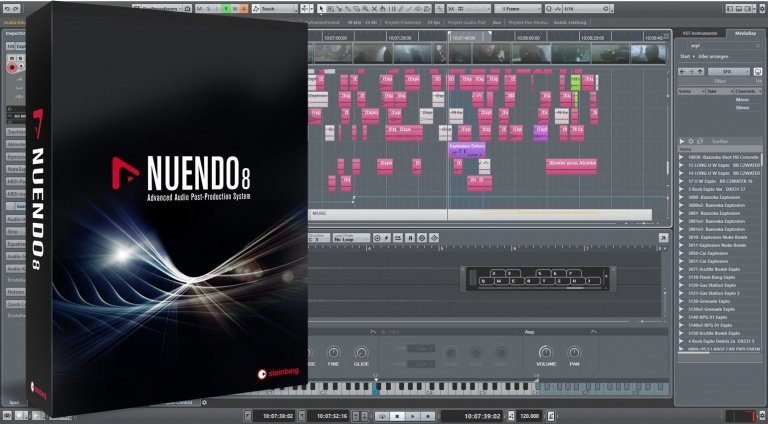Image resolution: width=768 pixels, height=424 pixels.
Task: Click icon right of SFX dropdown
Action: tap(757, 71)
